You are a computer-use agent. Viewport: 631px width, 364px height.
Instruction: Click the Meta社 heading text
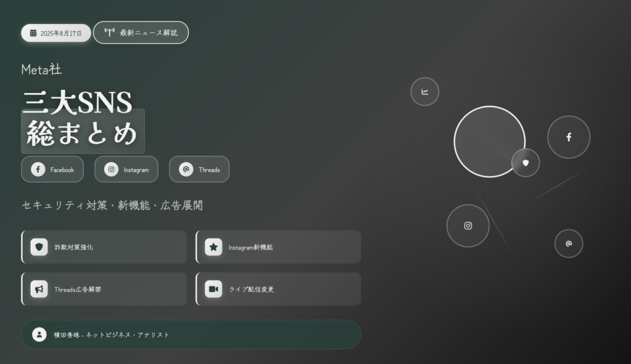click(41, 70)
